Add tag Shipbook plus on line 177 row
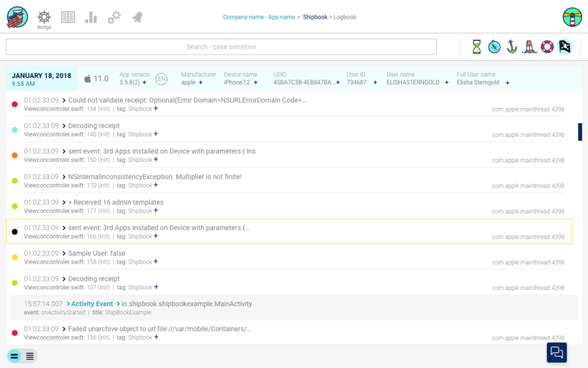Screen dimensions: 588x368 (156, 210)
